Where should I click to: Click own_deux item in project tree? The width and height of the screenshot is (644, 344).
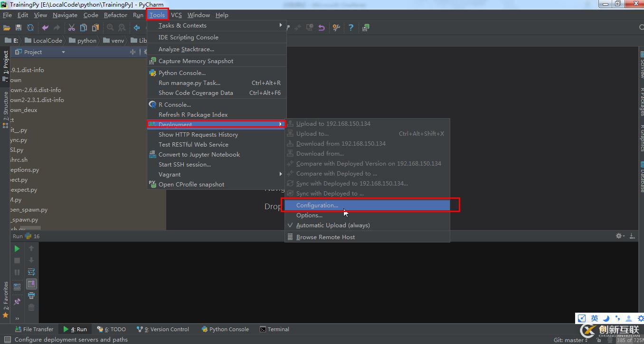(24, 110)
